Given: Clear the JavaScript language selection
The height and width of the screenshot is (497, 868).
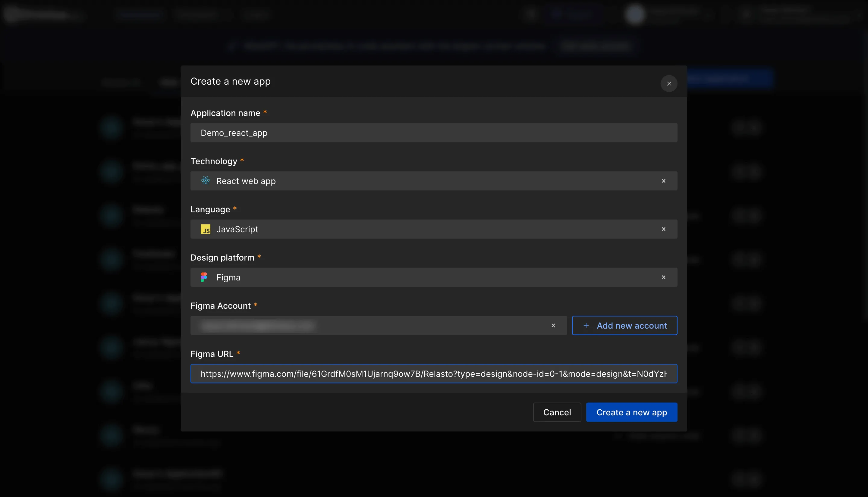Looking at the screenshot, I should (663, 229).
